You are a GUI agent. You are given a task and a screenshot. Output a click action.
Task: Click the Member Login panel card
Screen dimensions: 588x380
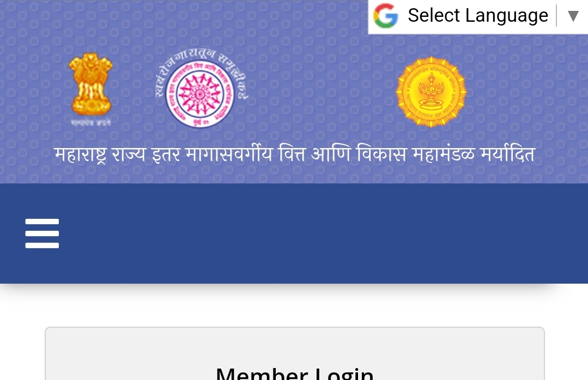tap(295, 354)
